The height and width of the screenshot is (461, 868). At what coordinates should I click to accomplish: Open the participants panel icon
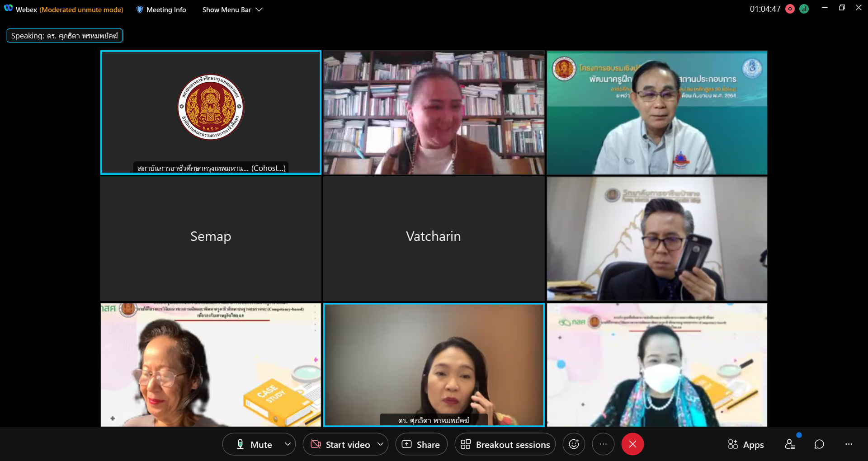click(x=790, y=445)
